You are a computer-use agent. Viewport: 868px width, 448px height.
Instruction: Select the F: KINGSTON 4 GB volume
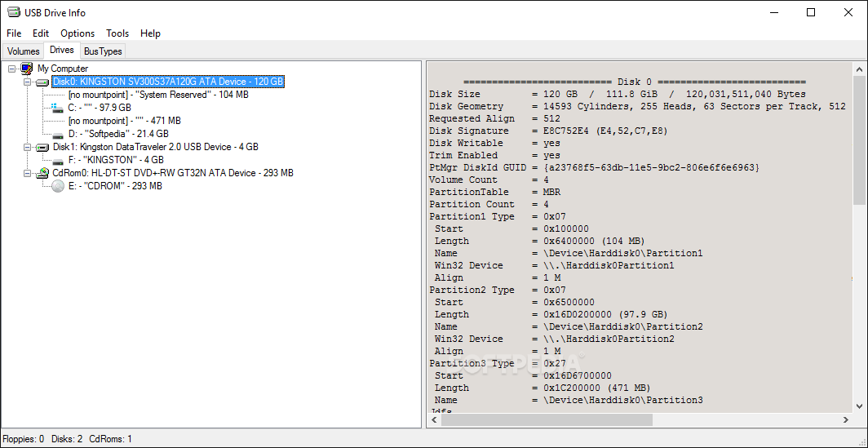point(116,161)
